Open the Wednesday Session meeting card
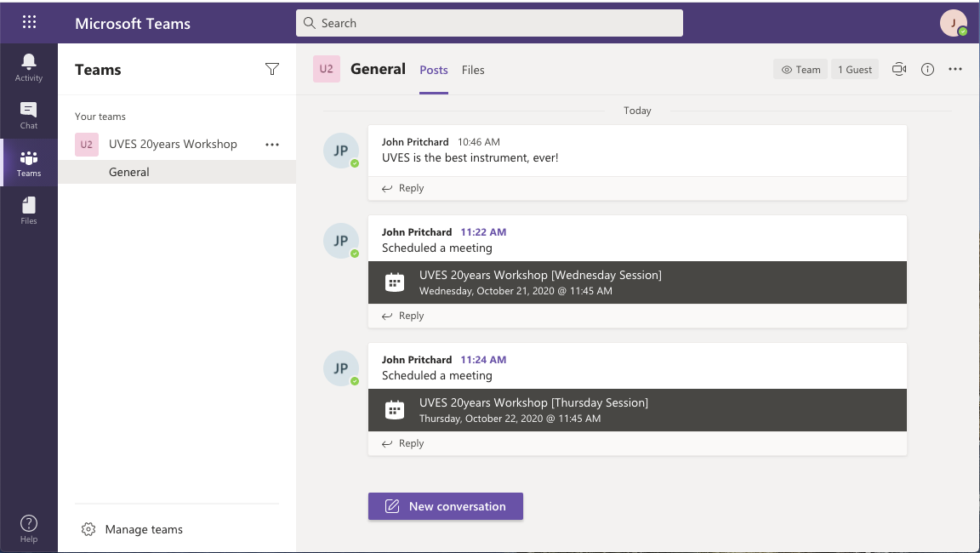This screenshot has height=553, width=980. pyautogui.click(x=637, y=282)
